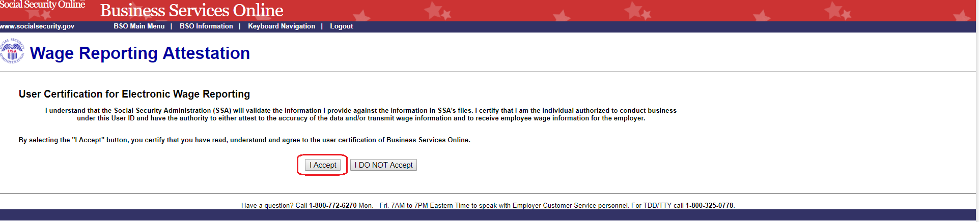Viewport: 980px width, 222px height.
Task: Open the BSO Information page
Action: point(206,26)
